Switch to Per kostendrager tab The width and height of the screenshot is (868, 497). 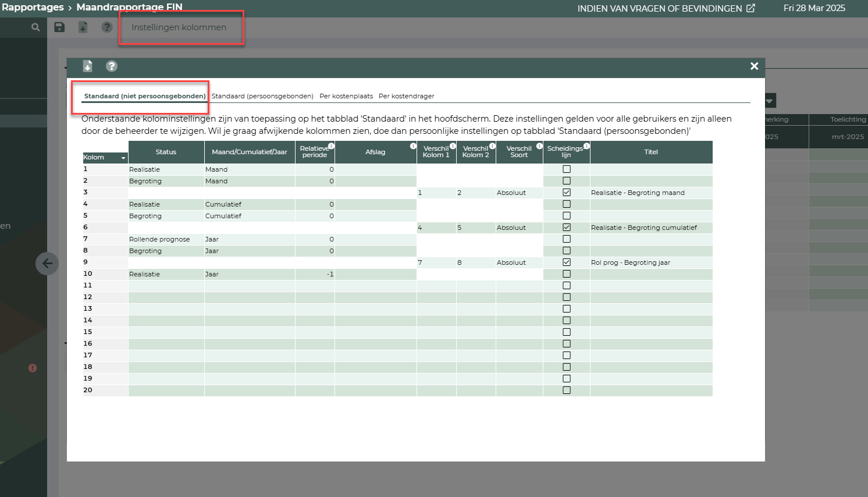point(407,96)
